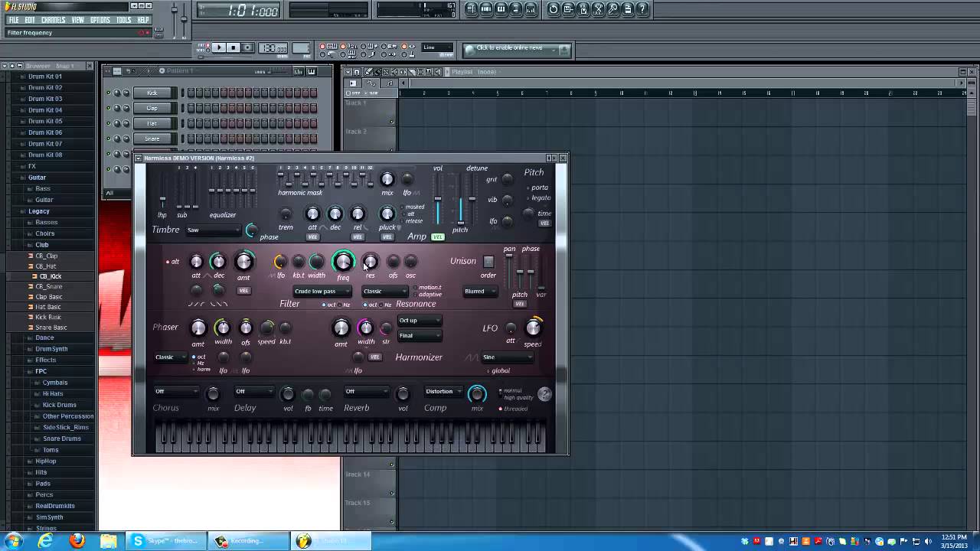The height and width of the screenshot is (551, 980).
Task: Enable the global LFO option
Action: (x=498, y=370)
